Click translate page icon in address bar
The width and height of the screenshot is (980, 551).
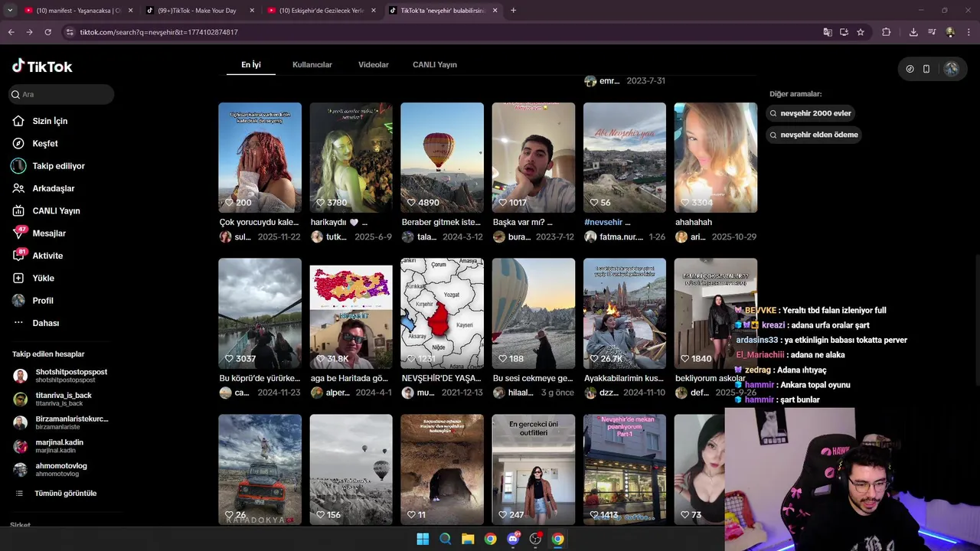coord(828,32)
